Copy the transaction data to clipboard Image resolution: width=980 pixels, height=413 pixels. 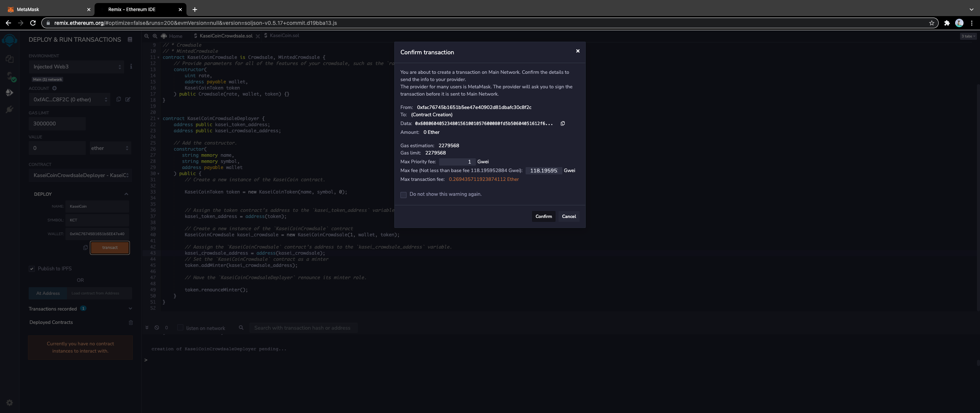(563, 124)
